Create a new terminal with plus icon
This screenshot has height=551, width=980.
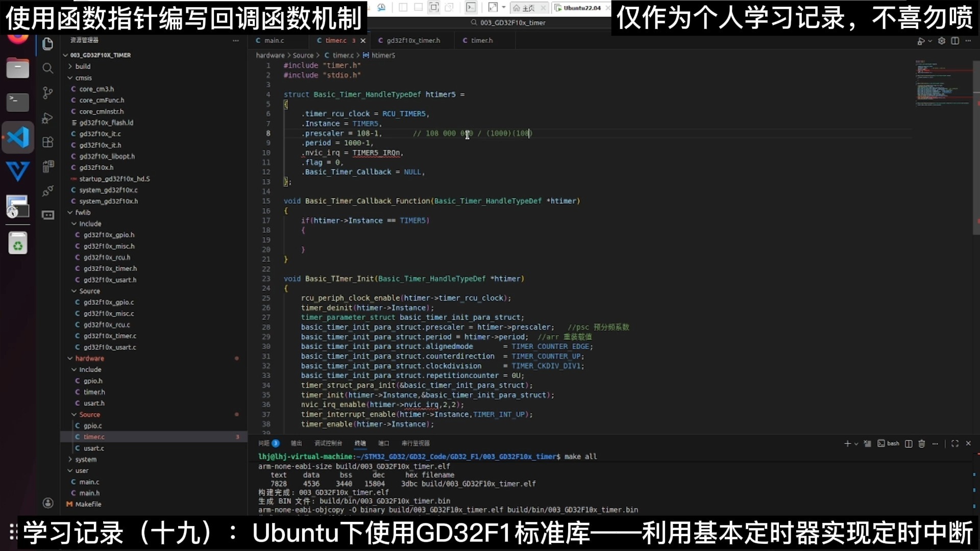tap(847, 443)
